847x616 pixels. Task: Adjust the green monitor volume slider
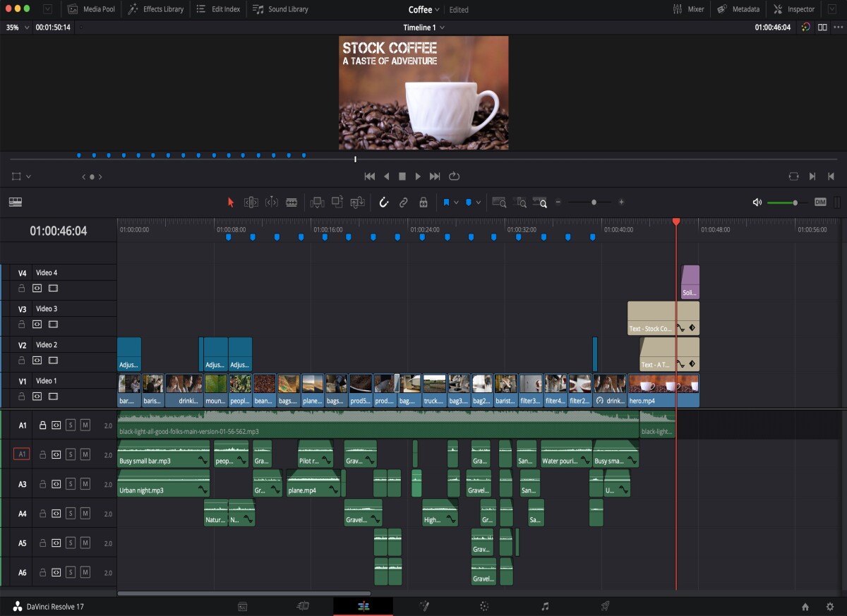point(786,203)
